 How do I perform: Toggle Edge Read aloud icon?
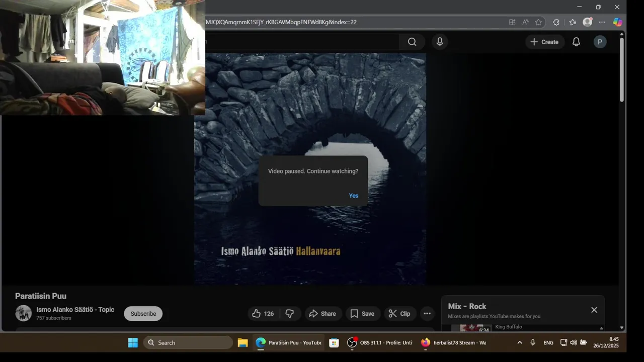[x=525, y=22]
